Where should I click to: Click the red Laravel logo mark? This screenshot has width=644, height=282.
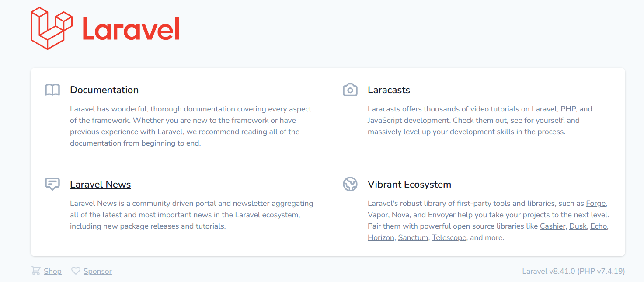tap(51, 27)
